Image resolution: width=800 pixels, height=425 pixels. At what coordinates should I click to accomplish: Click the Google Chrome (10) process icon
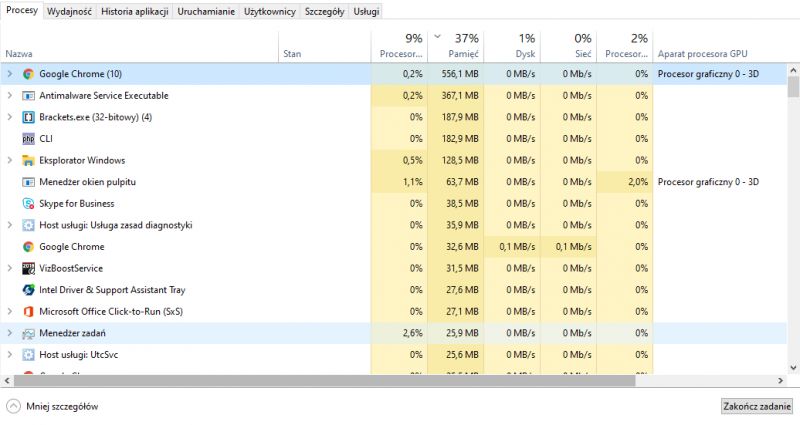29,74
